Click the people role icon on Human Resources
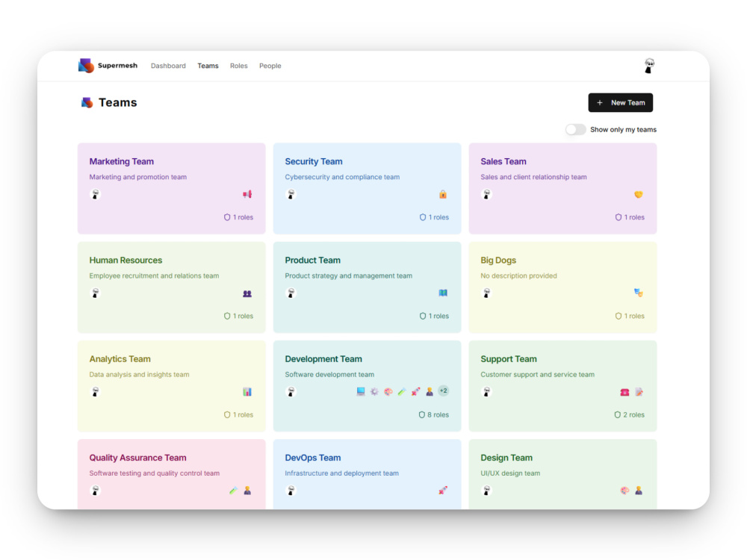This screenshot has width=747, height=560. (247, 293)
